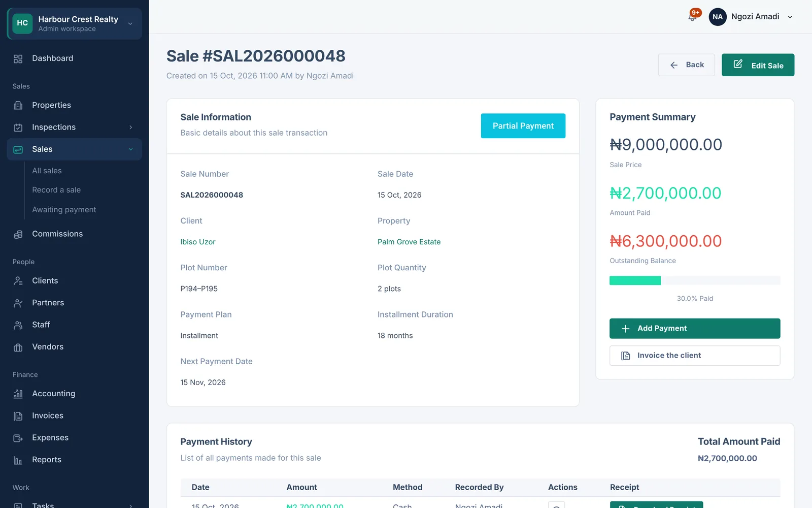
Task: Click Invoice the client button
Action: pyautogui.click(x=695, y=356)
